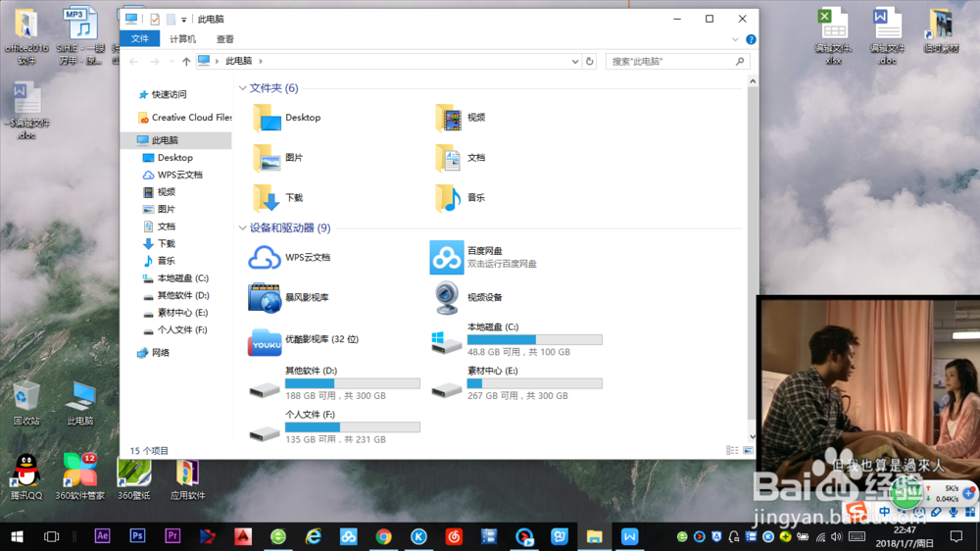Select 360软件管家 shortcut on desktop
Screen dimensions: 980x551
click(80, 476)
